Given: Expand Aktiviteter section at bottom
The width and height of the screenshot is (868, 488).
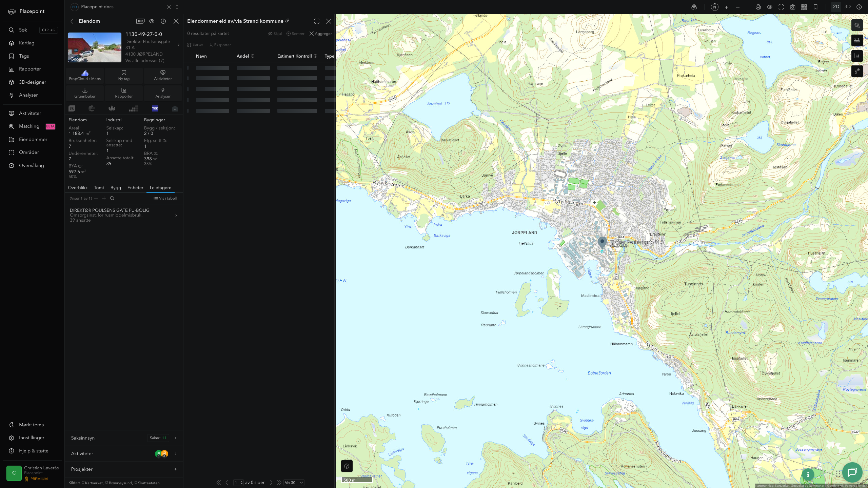Looking at the screenshot, I should point(124,453).
